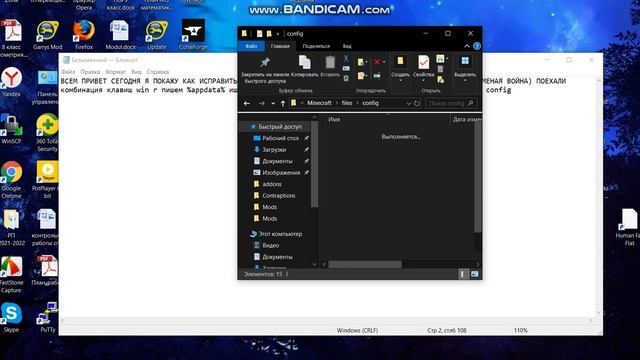Click files in the address breadcrumb

click(x=347, y=103)
